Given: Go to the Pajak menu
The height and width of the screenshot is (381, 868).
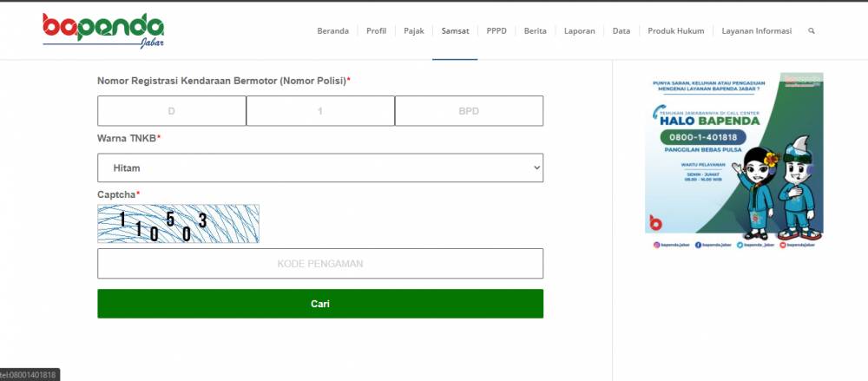Looking at the screenshot, I should point(413,31).
